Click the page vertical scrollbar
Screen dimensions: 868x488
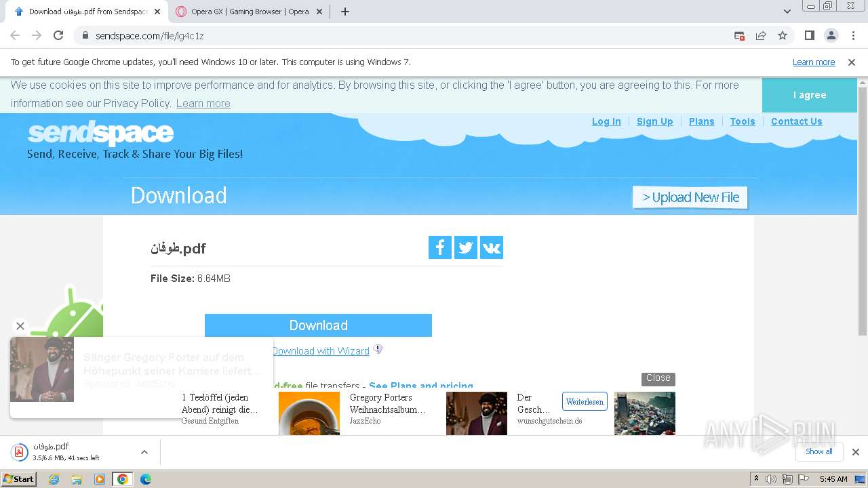862,210
